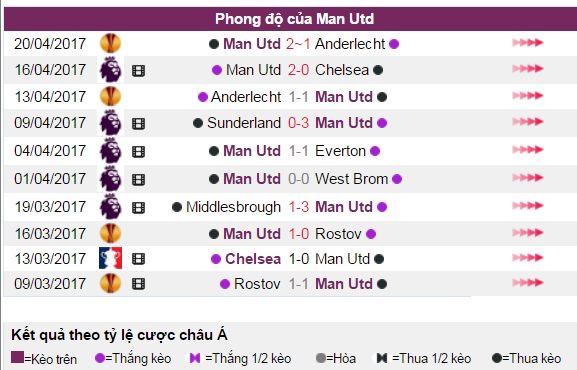This screenshot has width=577, height=370.
Task: Click the Europa League icon for 16/03/2017
Action: 110,233
